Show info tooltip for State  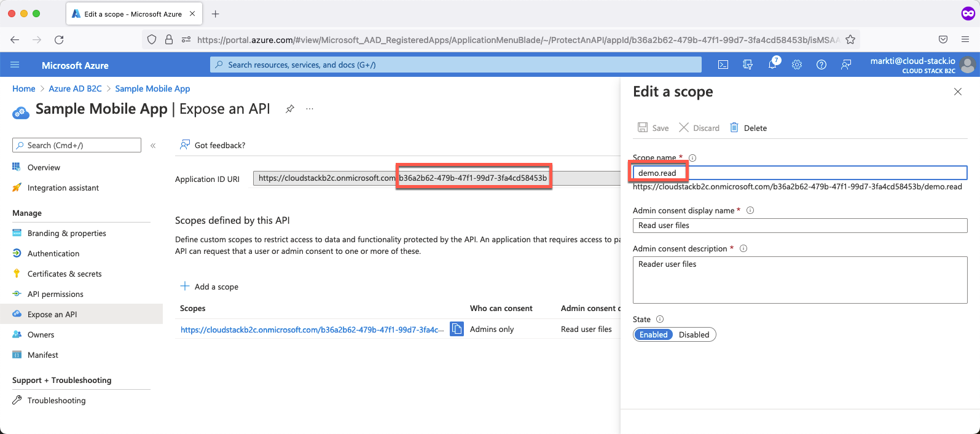pos(660,319)
